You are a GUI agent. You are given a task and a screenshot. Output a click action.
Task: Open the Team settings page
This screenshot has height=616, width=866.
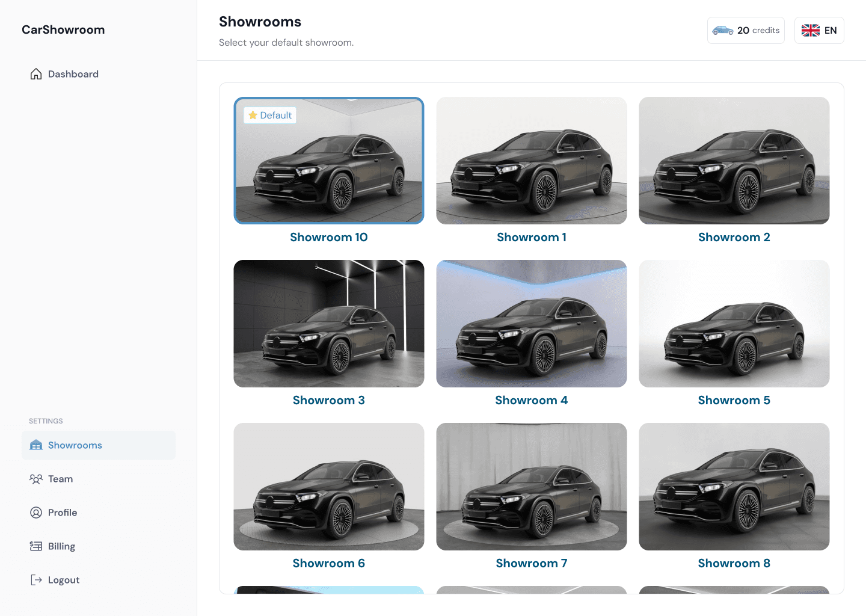99,479
